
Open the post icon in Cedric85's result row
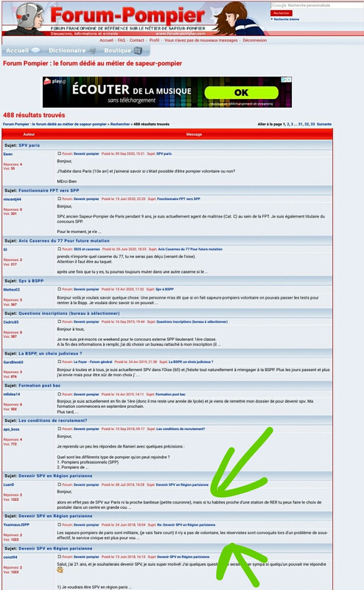(59, 322)
